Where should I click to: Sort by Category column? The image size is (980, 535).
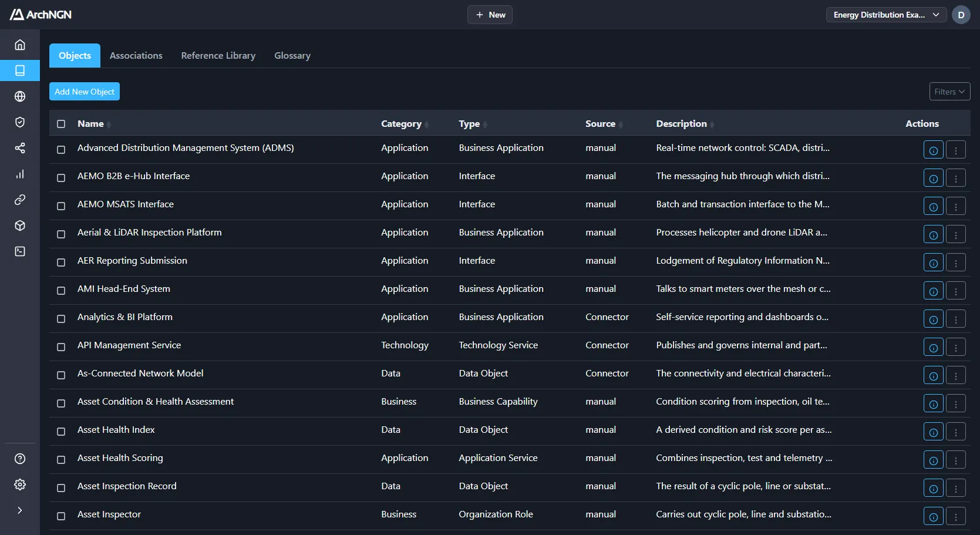(405, 124)
